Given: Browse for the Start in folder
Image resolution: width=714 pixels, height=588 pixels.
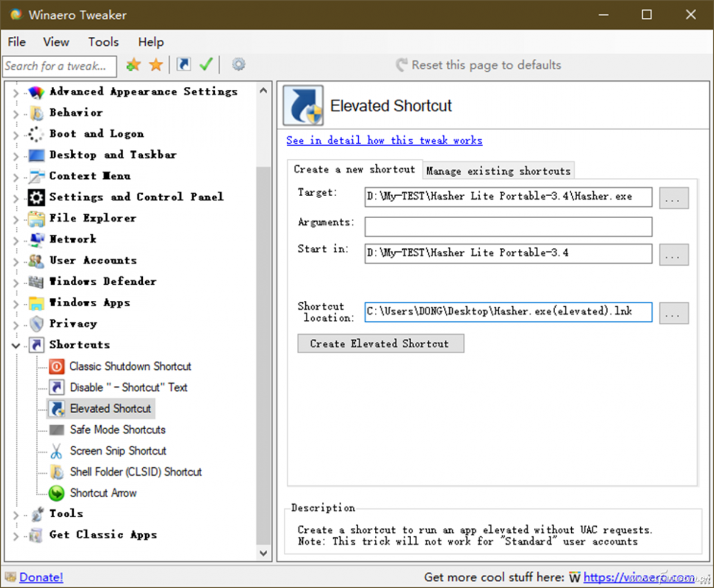Looking at the screenshot, I should click(674, 254).
